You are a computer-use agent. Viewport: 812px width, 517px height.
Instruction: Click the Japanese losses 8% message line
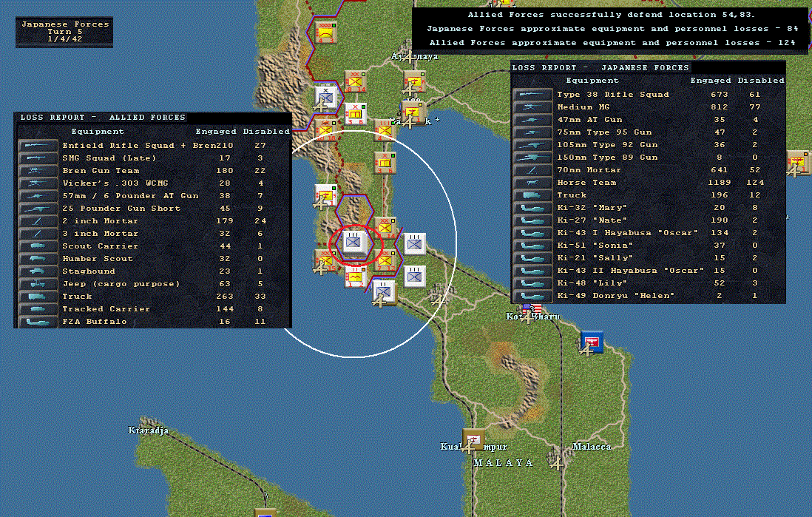pyautogui.click(x=612, y=29)
